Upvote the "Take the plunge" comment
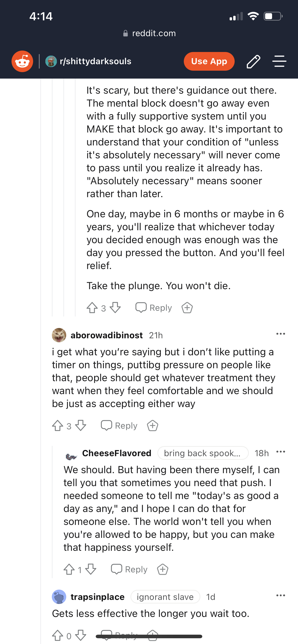The height and width of the screenshot is (644, 298). tap(92, 308)
